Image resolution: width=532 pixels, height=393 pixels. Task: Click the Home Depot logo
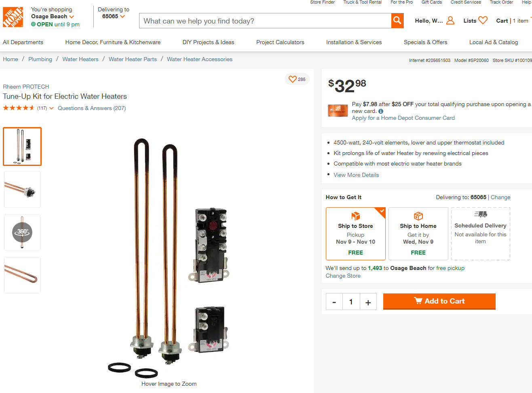[13, 17]
